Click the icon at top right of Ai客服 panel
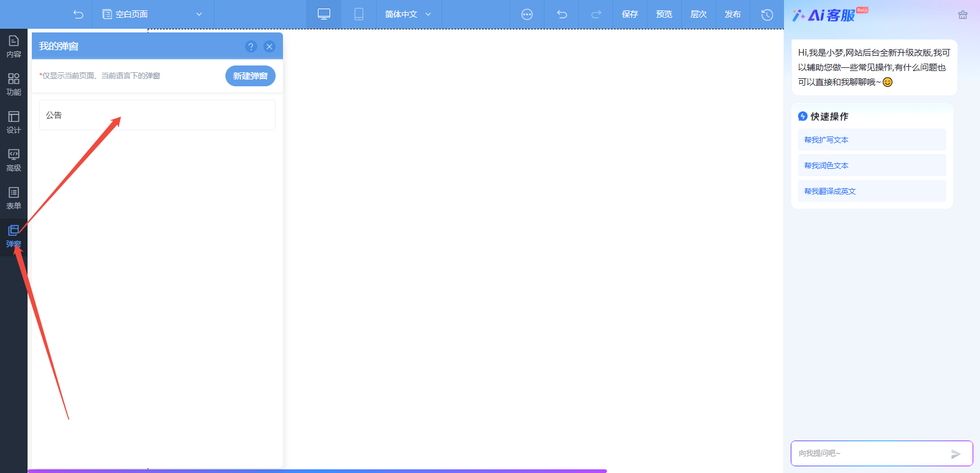This screenshot has height=473, width=980. click(x=963, y=15)
